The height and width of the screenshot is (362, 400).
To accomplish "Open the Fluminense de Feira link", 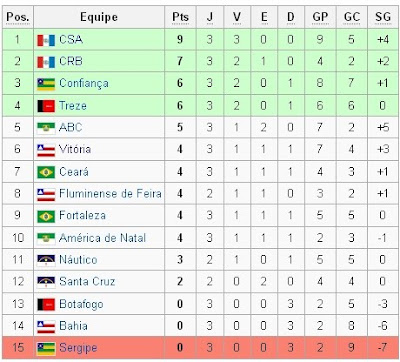I will 110,193.
